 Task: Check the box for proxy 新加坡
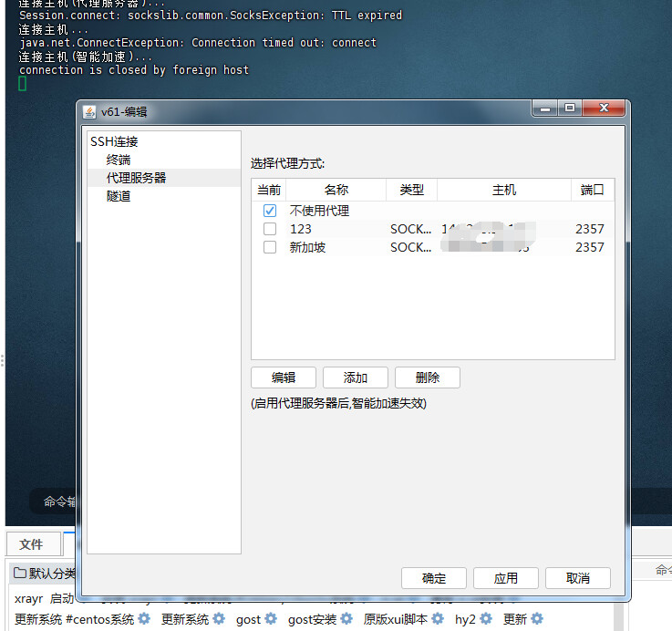pyautogui.click(x=270, y=247)
